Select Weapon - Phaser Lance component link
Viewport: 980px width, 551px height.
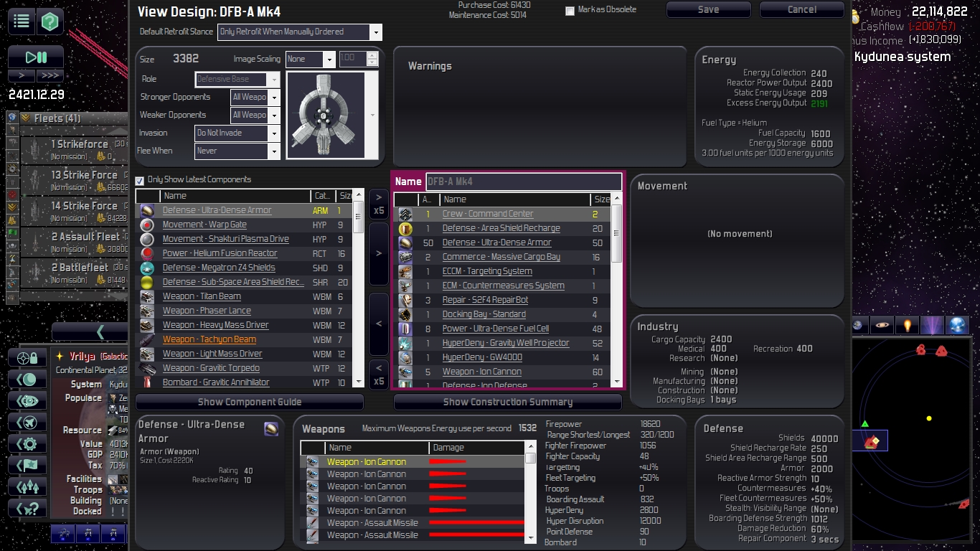[207, 311]
